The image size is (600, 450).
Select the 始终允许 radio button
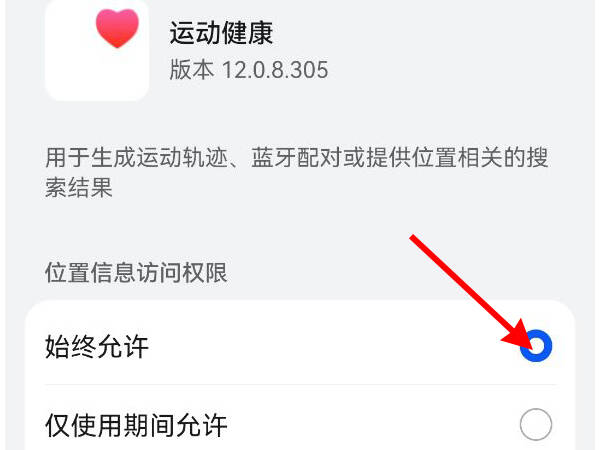point(536,346)
